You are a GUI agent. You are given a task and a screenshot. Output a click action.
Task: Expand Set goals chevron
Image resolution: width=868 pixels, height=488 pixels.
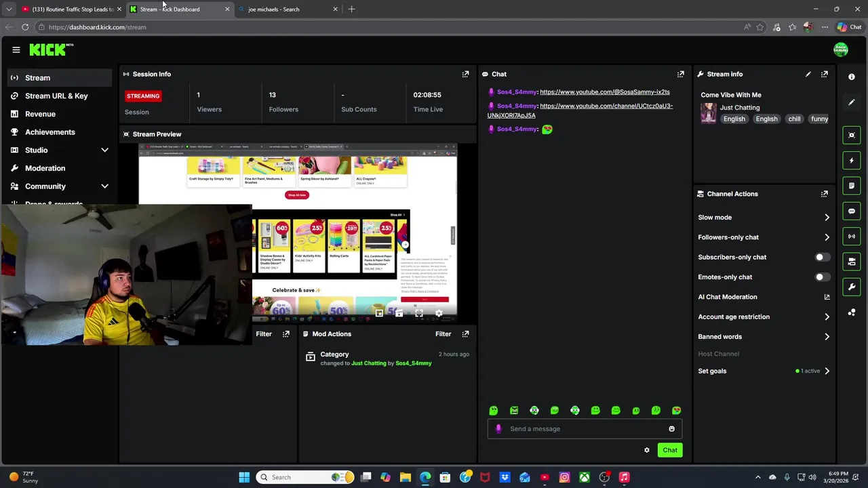click(827, 371)
